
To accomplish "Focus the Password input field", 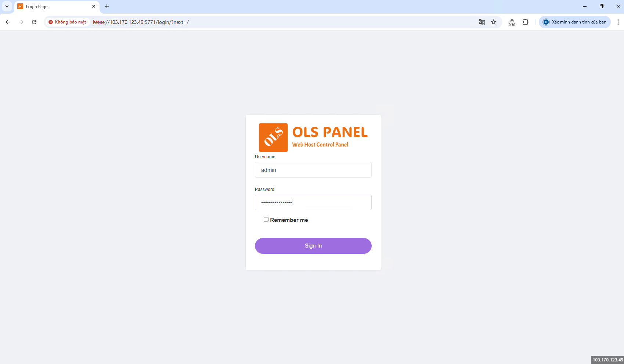I will point(313,202).
